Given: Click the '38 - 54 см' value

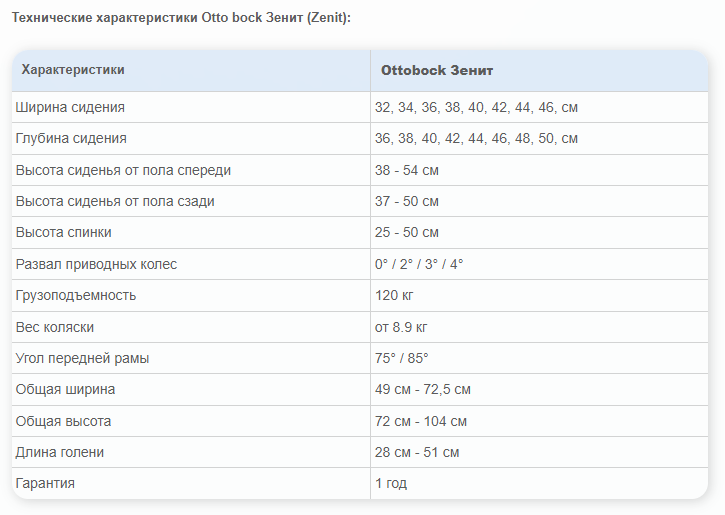Looking at the screenshot, I should click(407, 170).
